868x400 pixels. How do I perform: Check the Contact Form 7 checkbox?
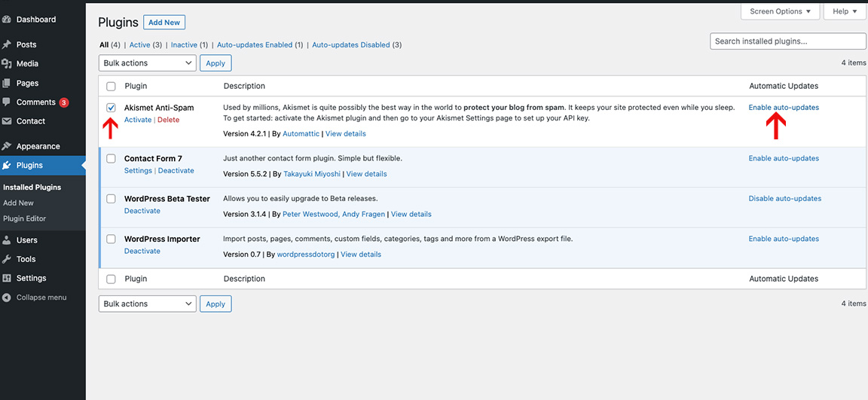coord(112,158)
